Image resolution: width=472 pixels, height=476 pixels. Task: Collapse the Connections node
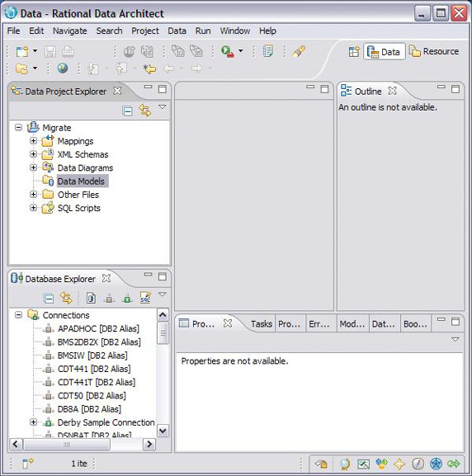pos(18,315)
